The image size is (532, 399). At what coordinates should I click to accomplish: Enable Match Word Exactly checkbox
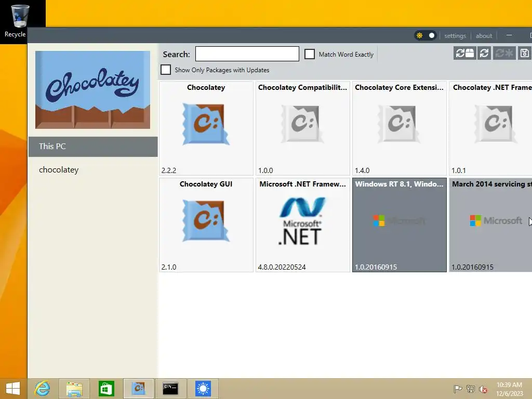[310, 54]
